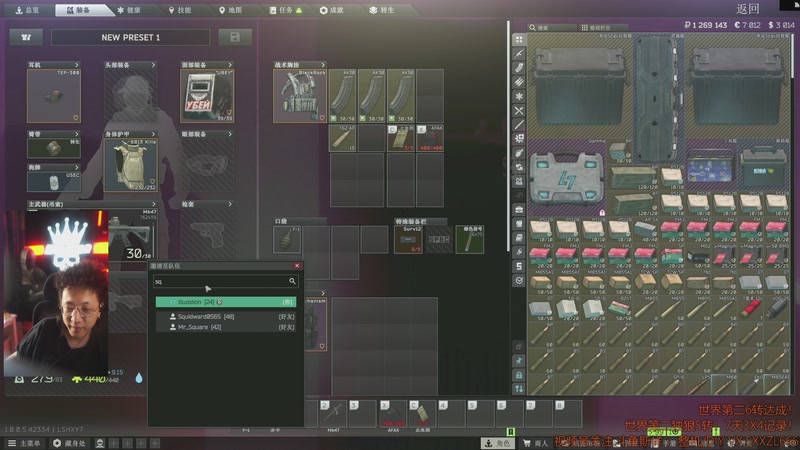The height and width of the screenshot is (450, 800).
Task: Select the 6B13 Killa body armor
Action: click(x=130, y=165)
